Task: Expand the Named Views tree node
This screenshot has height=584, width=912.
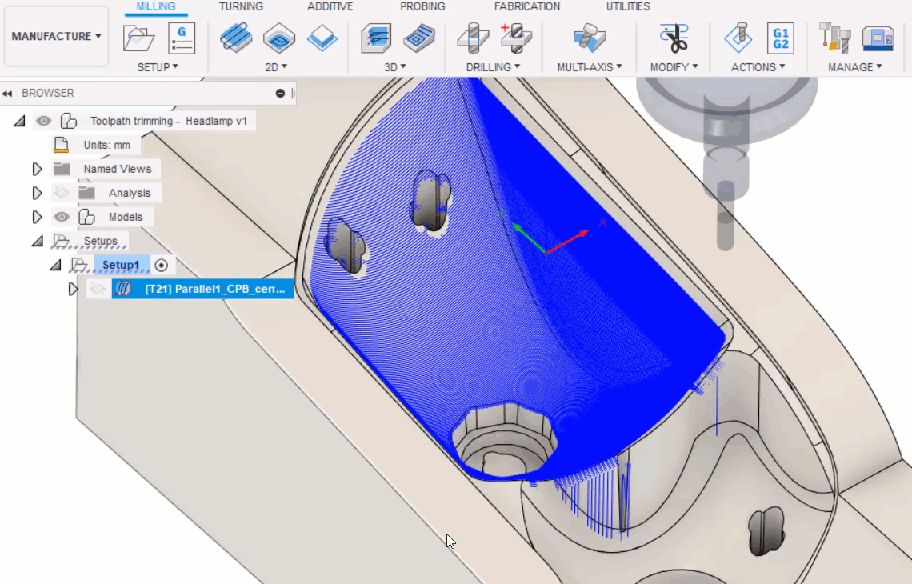Action: pyautogui.click(x=38, y=169)
